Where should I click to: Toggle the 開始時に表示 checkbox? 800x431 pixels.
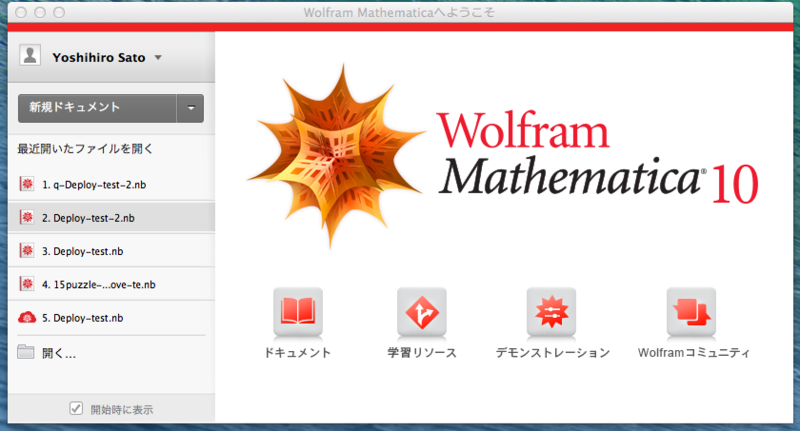[76, 408]
